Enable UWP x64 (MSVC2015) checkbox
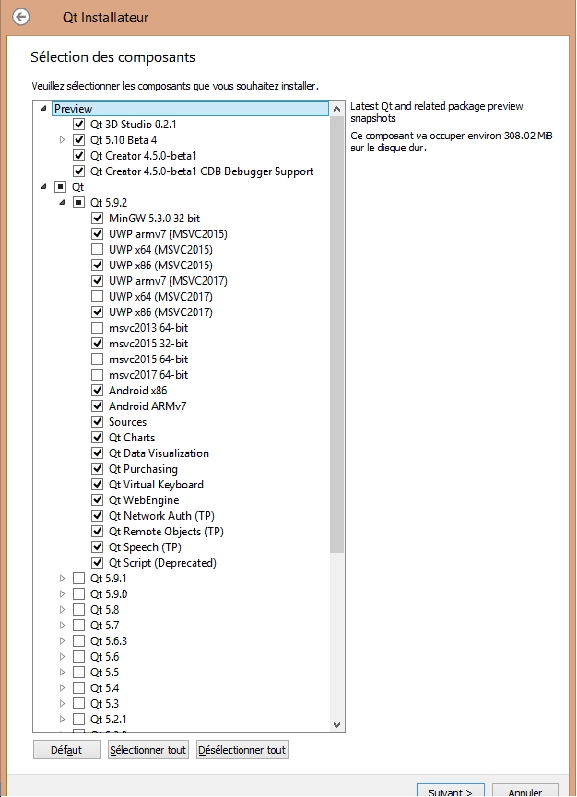The width and height of the screenshot is (577, 797). click(x=97, y=250)
